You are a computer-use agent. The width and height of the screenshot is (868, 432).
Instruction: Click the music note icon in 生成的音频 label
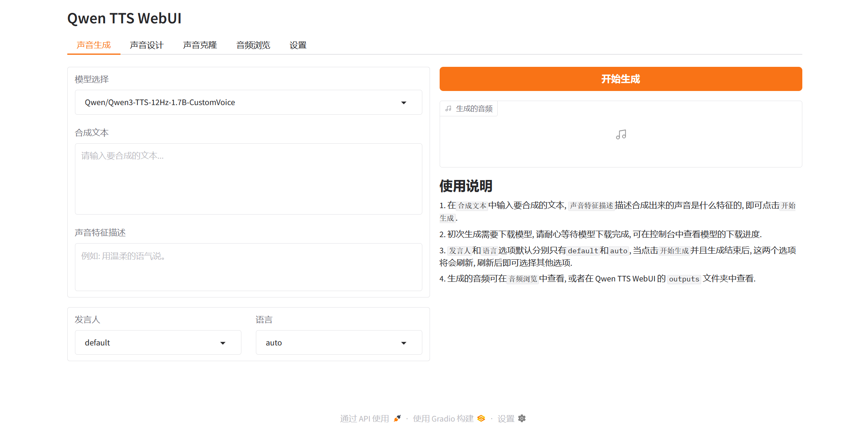tap(448, 109)
